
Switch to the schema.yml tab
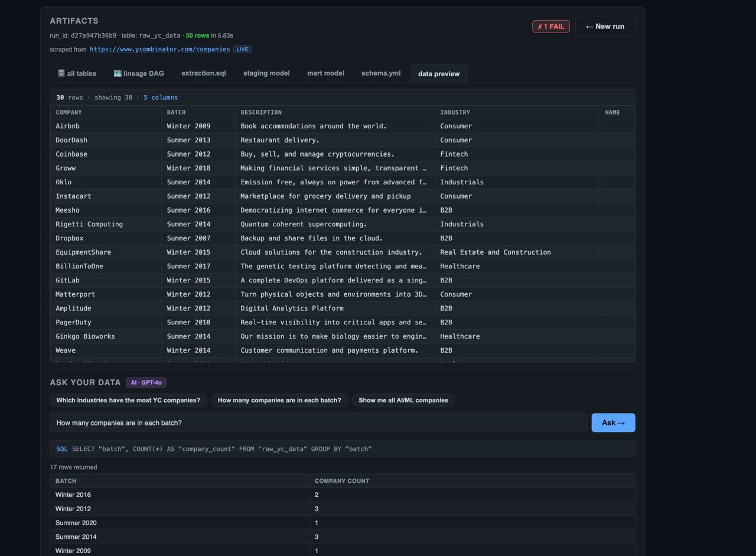381,73
